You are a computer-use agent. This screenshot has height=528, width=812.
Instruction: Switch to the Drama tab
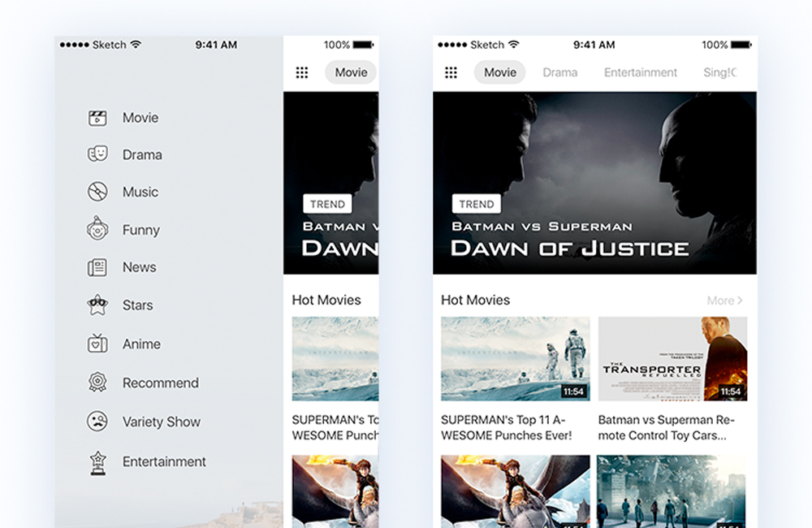pos(560,72)
